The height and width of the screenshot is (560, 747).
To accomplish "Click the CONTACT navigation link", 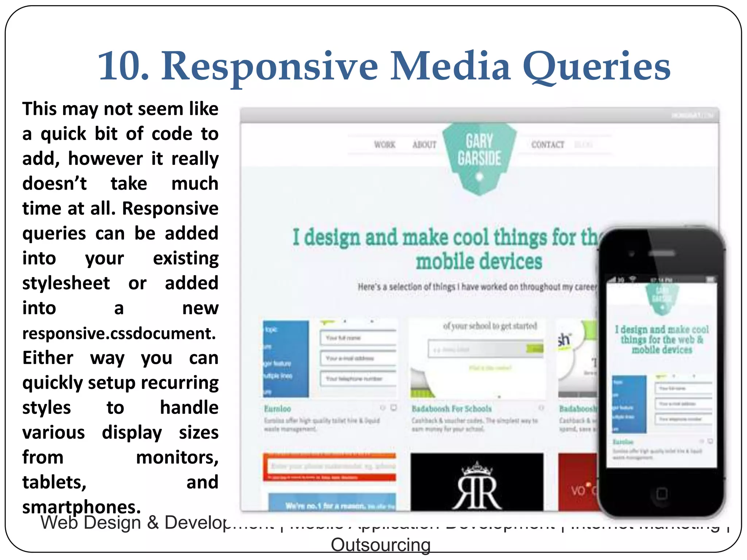I will click(547, 145).
